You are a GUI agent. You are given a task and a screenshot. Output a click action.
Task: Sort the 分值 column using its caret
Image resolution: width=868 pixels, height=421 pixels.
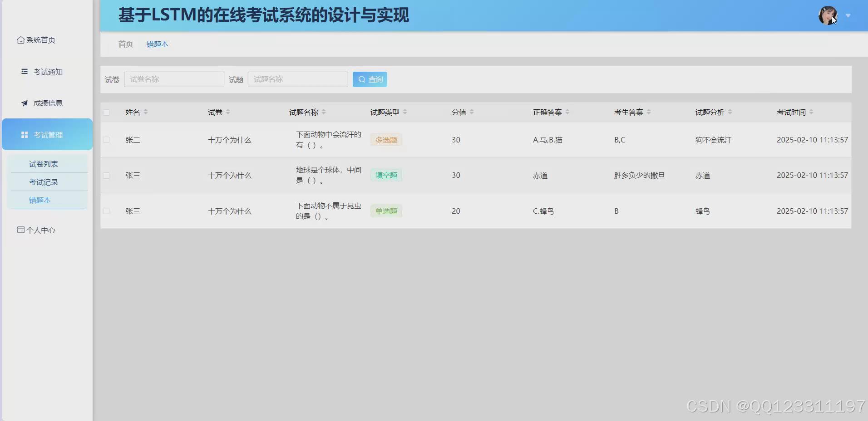pos(473,112)
